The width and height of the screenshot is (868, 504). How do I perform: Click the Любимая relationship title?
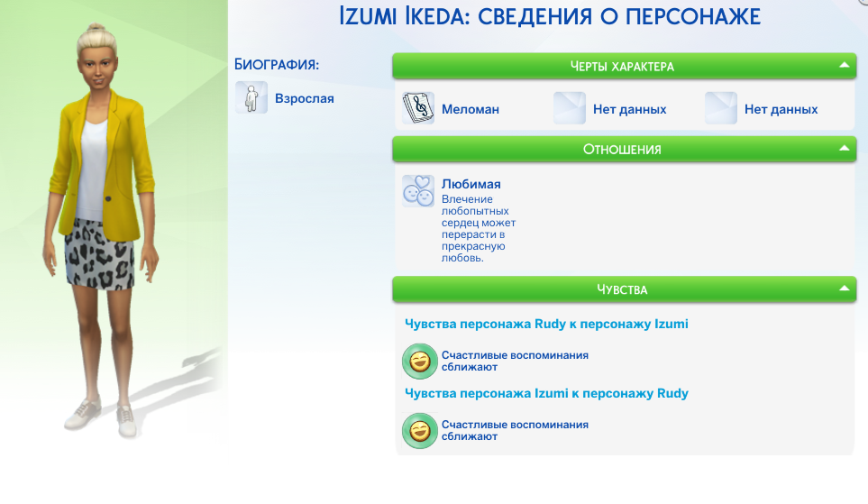471,184
